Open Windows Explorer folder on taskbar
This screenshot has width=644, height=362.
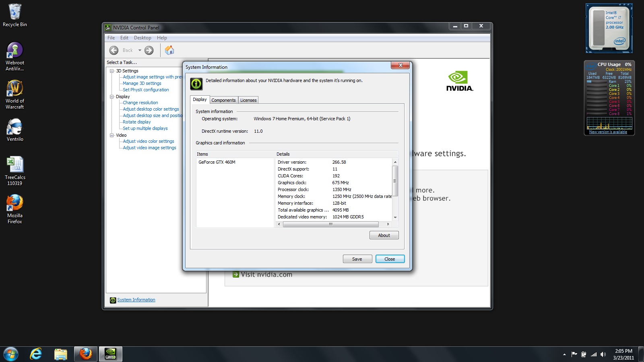(60, 354)
